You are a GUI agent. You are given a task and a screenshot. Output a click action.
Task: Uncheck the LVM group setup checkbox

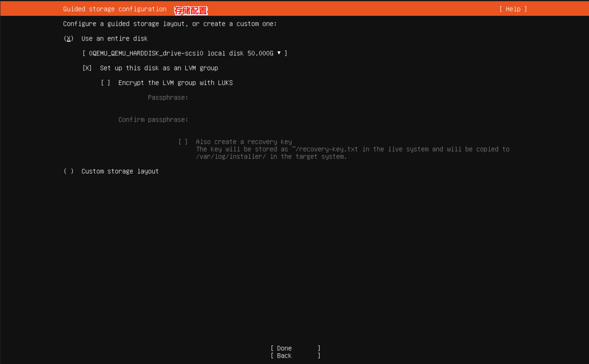click(x=87, y=68)
